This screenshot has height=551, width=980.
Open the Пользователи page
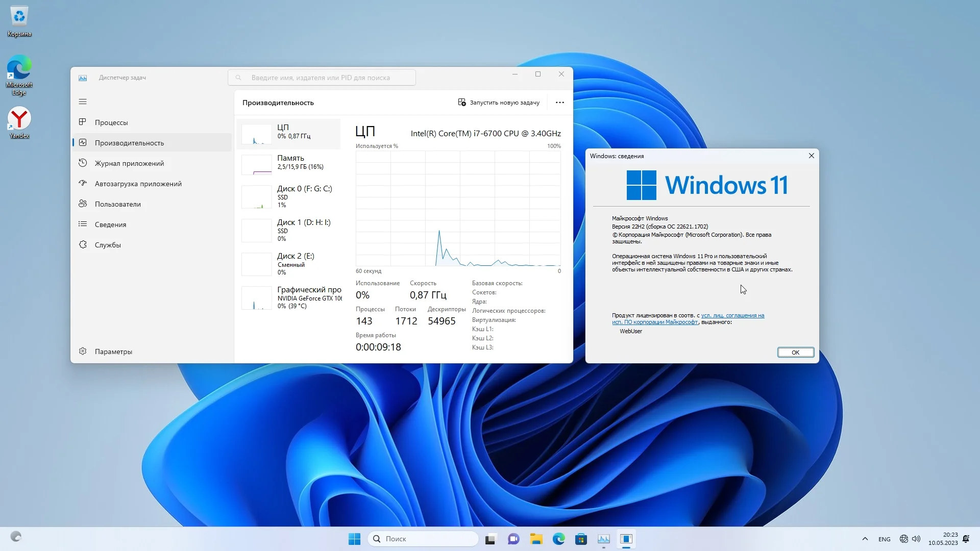(x=117, y=204)
